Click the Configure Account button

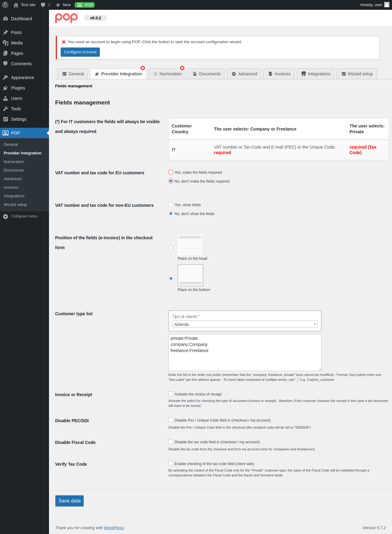pos(80,52)
